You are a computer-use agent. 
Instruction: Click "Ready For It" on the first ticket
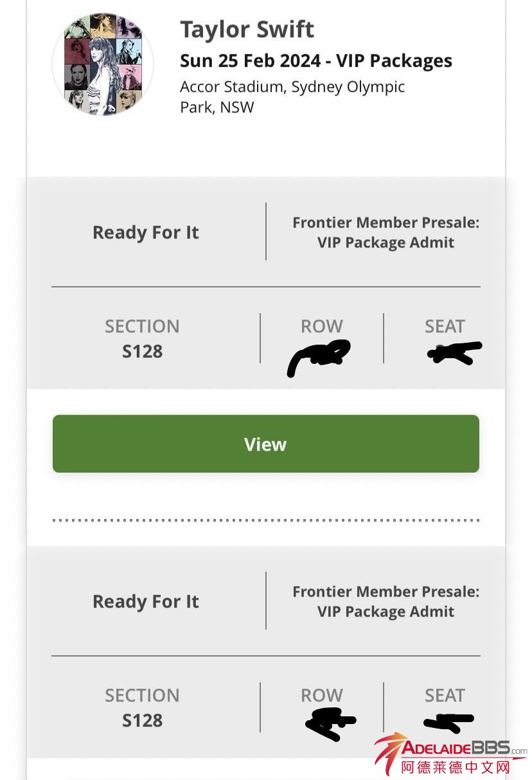146,232
